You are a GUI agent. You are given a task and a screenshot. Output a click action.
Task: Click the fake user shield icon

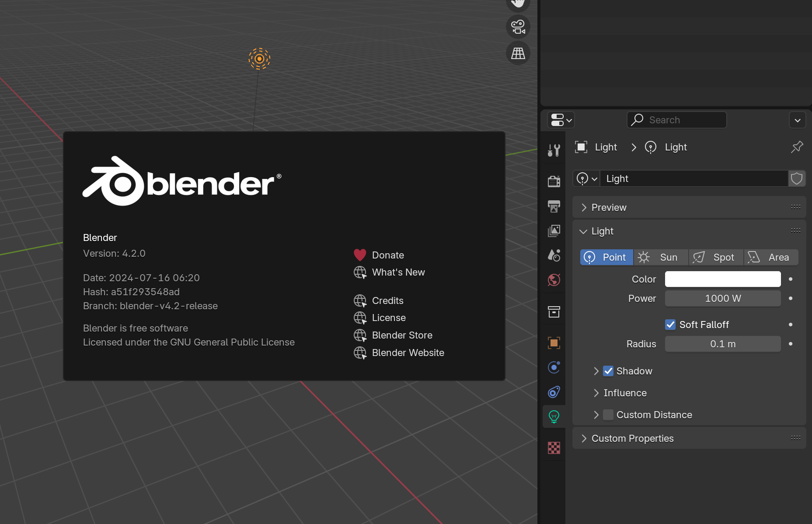797,178
